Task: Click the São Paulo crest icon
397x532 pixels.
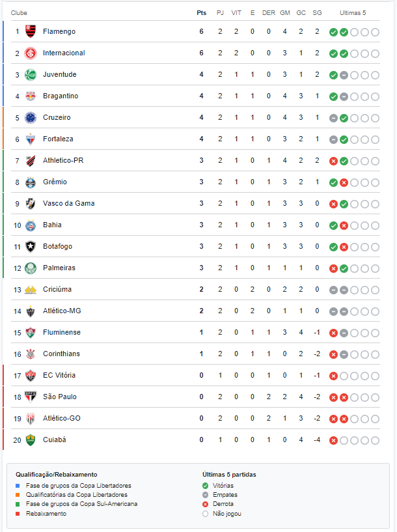Action: click(31, 397)
